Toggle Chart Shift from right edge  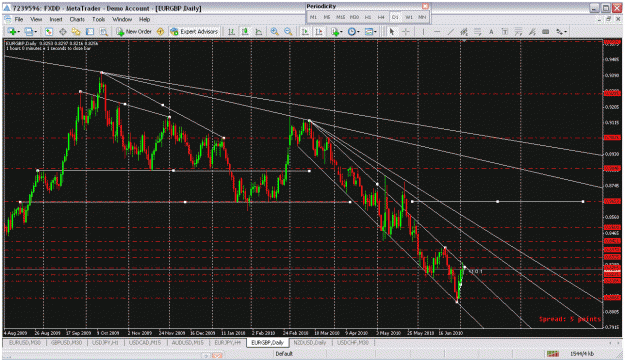(x=319, y=31)
